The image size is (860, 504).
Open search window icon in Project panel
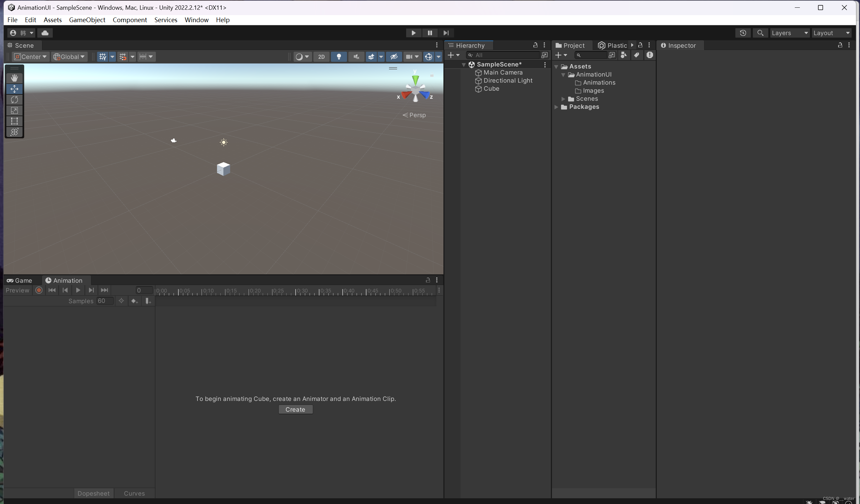click(611, 55)
